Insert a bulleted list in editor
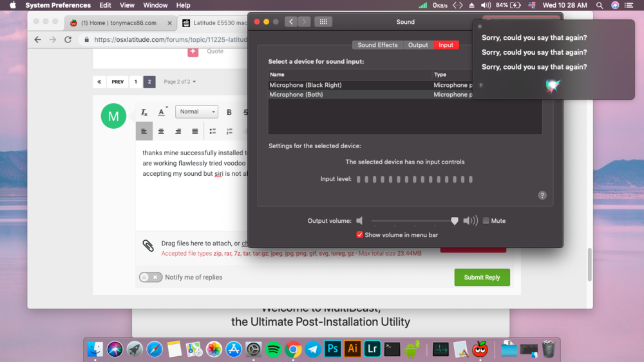This screenshot has width=644, height=362. pos(213,131)
